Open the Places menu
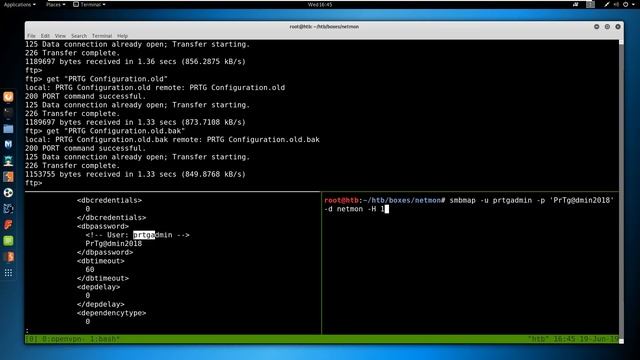 click(56, 4)
